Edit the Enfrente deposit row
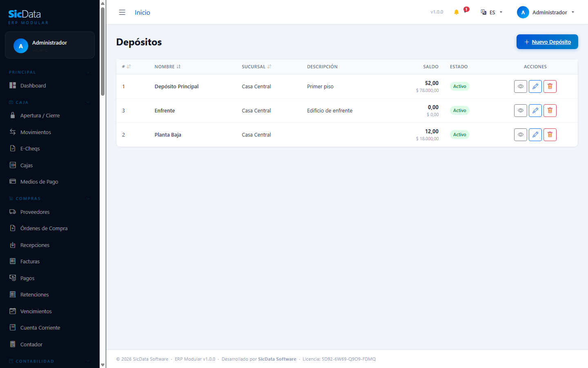 [x=535, y=110]
